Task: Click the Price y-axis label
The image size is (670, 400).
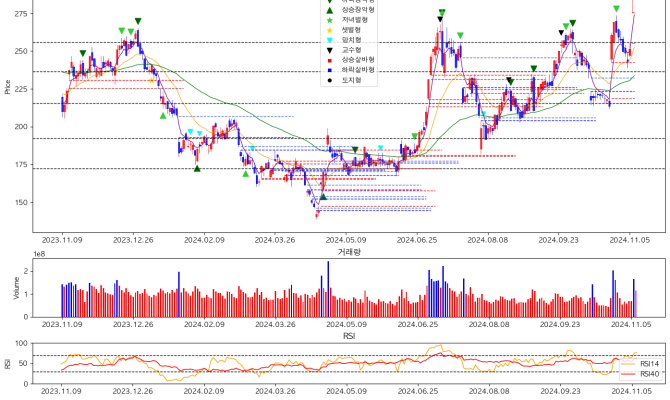Action: (8, 88)
